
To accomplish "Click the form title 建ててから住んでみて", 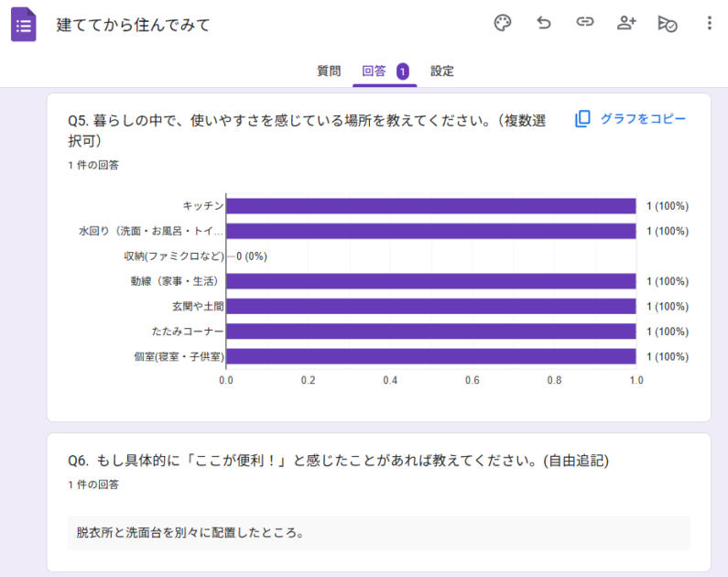I will [x=134, y=25].
